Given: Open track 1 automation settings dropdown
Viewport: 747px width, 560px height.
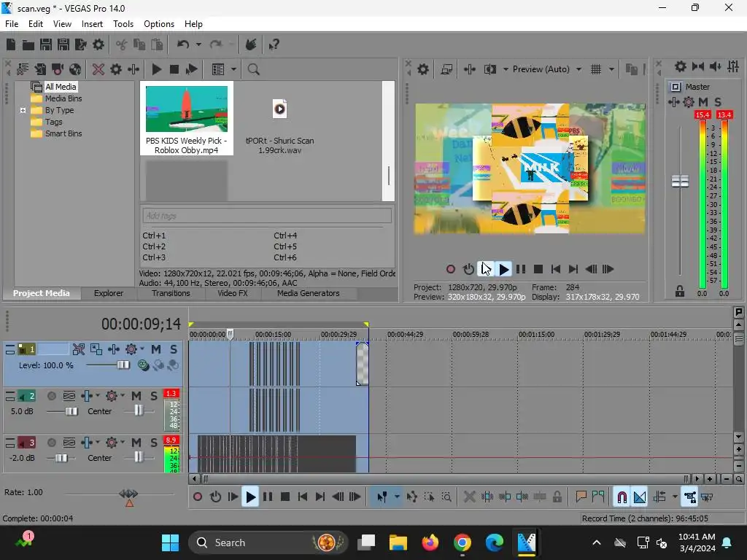Looking at the screenshot, I should pyautogui.click(x=142, y=349).
